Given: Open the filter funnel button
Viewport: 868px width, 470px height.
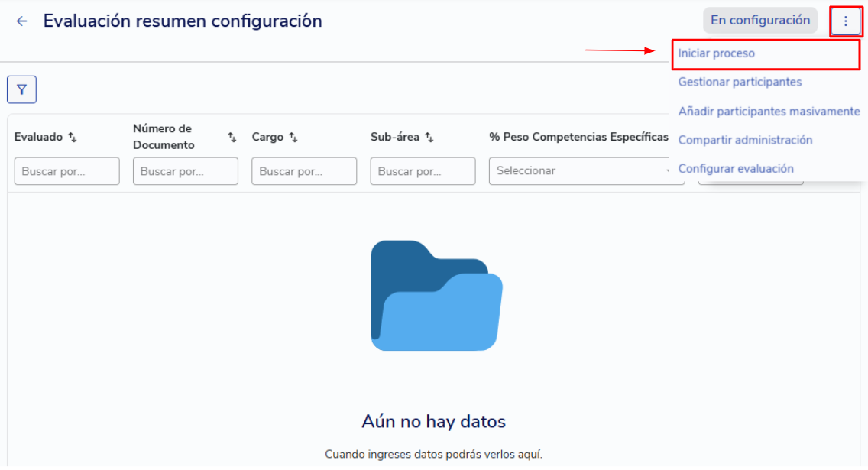Looking at the screenshot, I should 21,89.
